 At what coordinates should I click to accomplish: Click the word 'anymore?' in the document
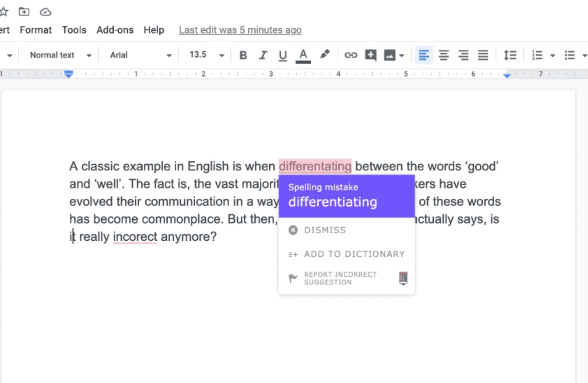coord(189,237)
